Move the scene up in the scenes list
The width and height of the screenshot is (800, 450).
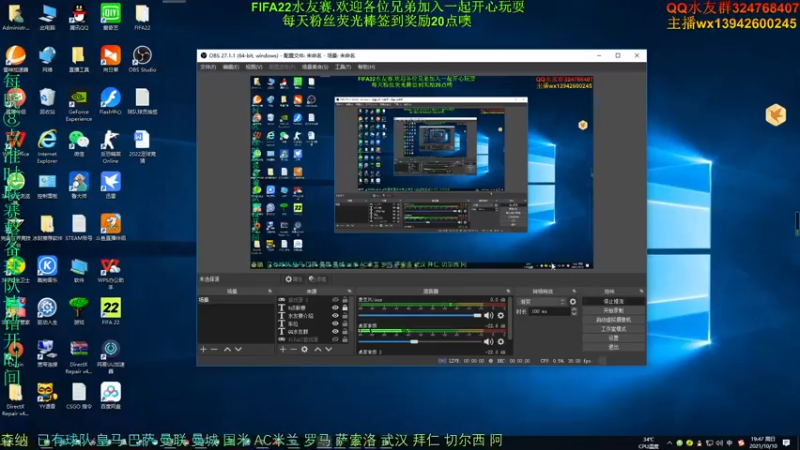pyautogui.click(x=227, y=349)
